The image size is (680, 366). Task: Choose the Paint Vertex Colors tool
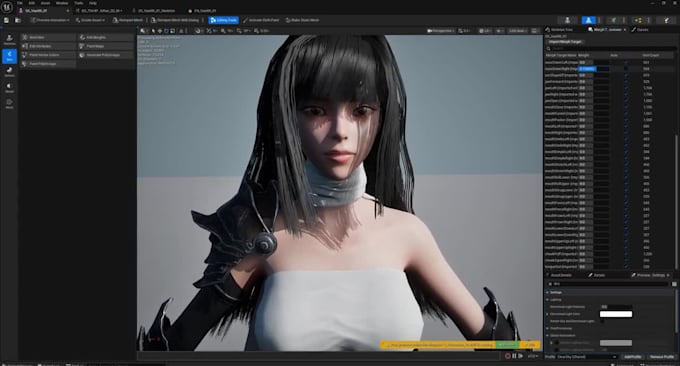coord(48,55)
